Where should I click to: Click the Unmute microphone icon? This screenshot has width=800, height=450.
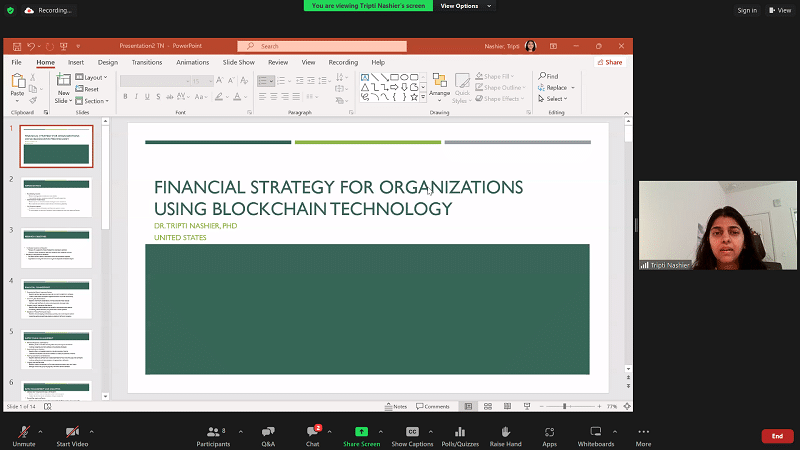22,431
